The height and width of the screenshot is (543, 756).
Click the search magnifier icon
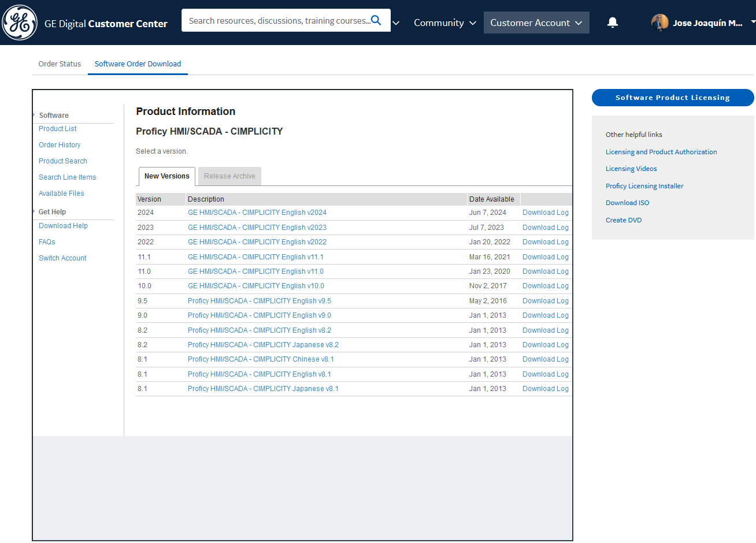(x=376, y=20)
